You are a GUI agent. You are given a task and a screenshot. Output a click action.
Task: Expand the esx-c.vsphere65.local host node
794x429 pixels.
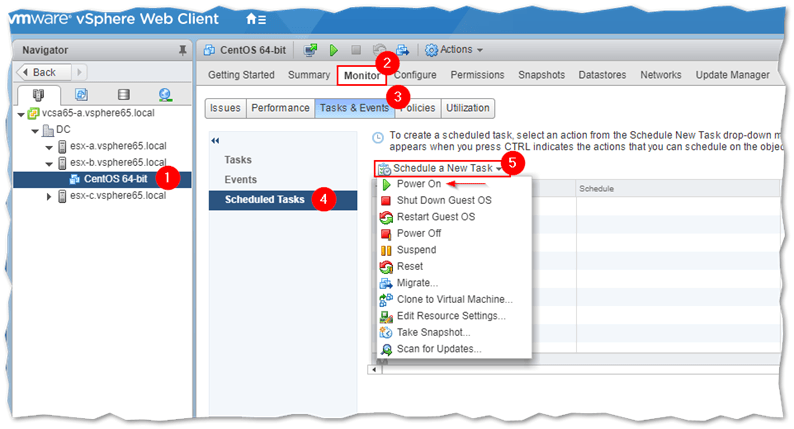[x=49, y=197]
